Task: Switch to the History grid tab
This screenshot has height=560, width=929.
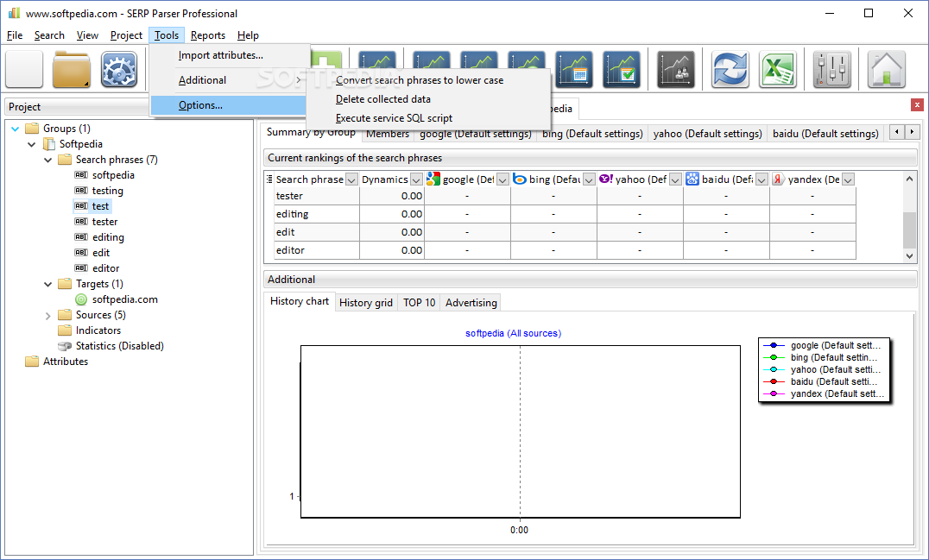Action: (x=366, y=303)
